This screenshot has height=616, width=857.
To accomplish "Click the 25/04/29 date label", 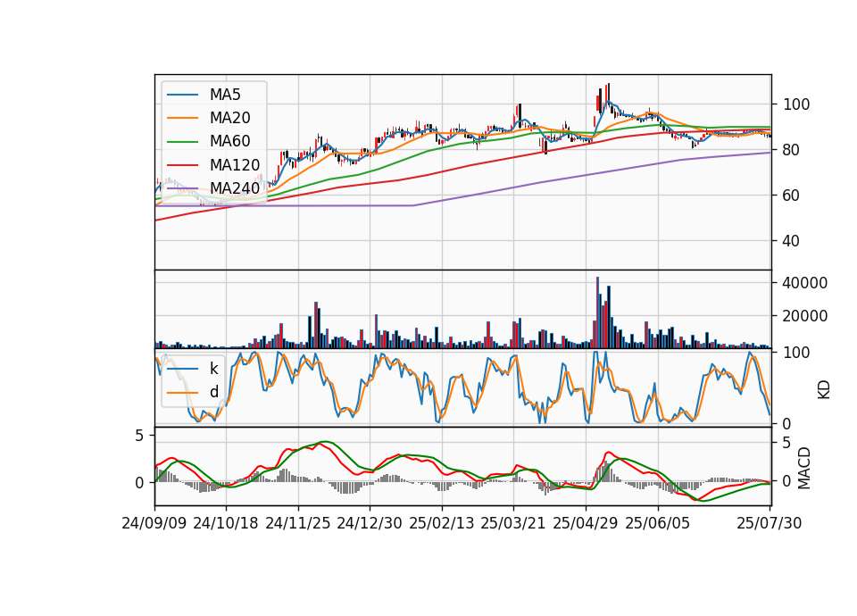I will pyautogui.click(x=586, y=523).
